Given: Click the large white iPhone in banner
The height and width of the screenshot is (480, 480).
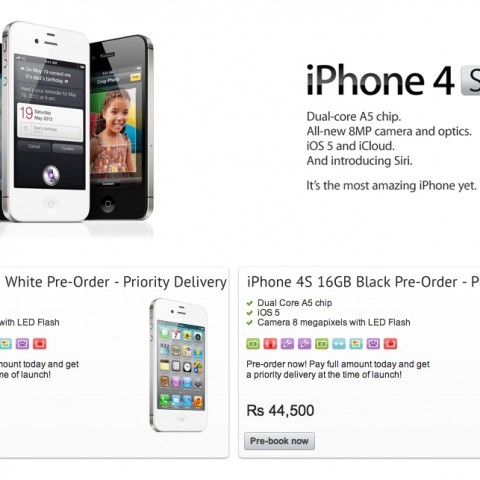Looking at the screenshot, I should click(x=46, y=122).
